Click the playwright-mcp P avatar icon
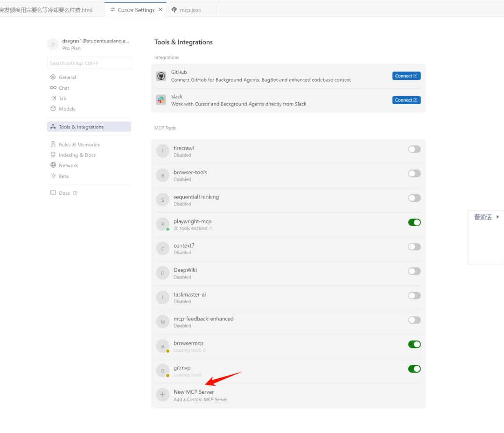Screen dimensions: 504x433 163,224
